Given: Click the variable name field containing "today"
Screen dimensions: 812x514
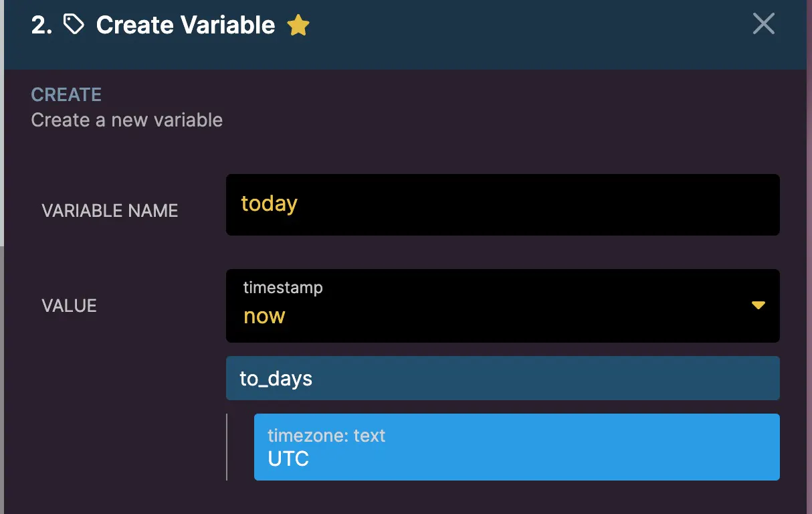Looking at the screenshot, I should (502, 205).
